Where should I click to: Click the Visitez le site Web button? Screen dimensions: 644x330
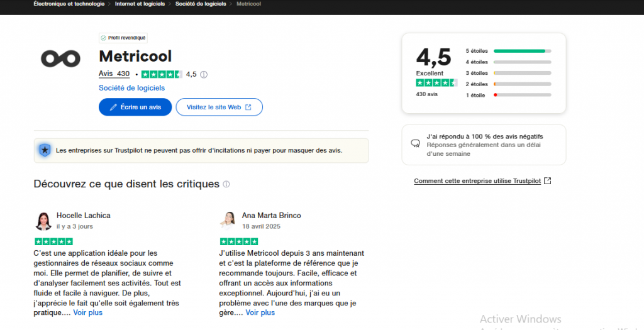coord(219,107)
